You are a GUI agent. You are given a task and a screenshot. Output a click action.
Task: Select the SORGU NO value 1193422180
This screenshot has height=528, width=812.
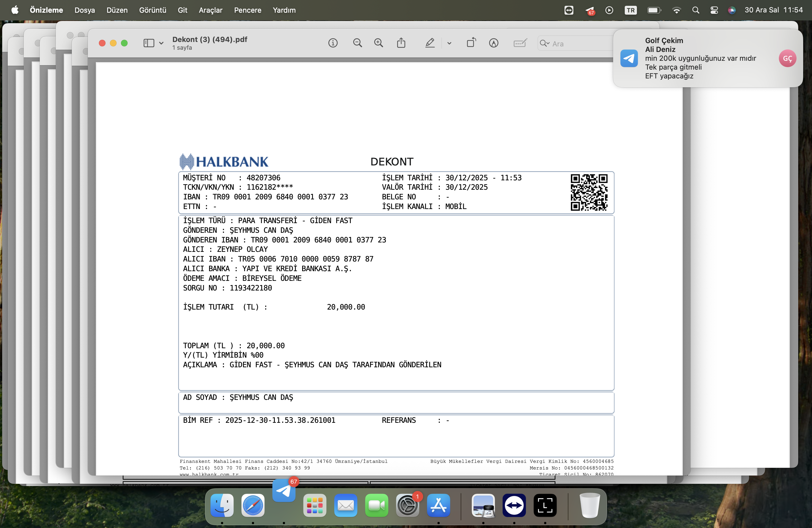pos(251,288)
